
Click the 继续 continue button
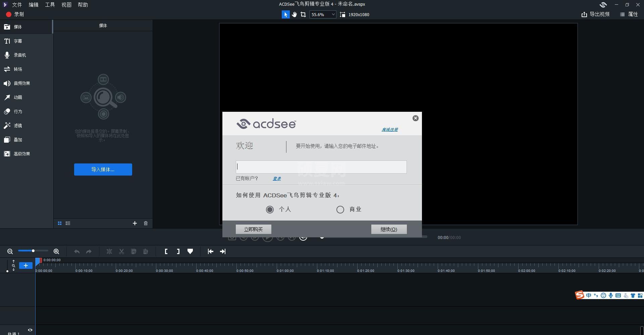click(389, 229)
